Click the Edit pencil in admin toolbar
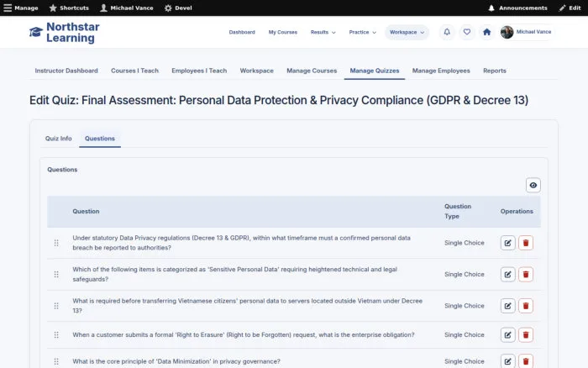 pyautogui.click(x=570, y=8)
